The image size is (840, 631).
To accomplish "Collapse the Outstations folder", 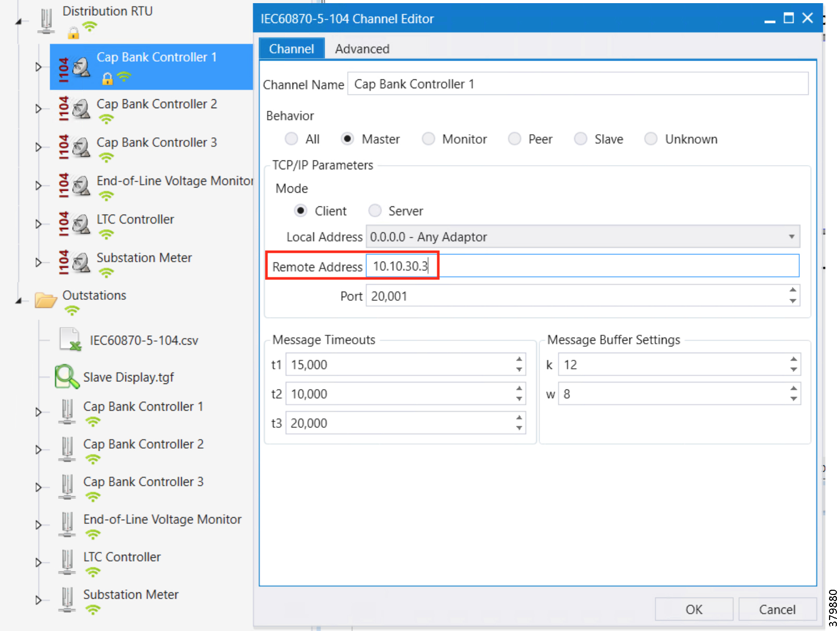I will [19, 301].
